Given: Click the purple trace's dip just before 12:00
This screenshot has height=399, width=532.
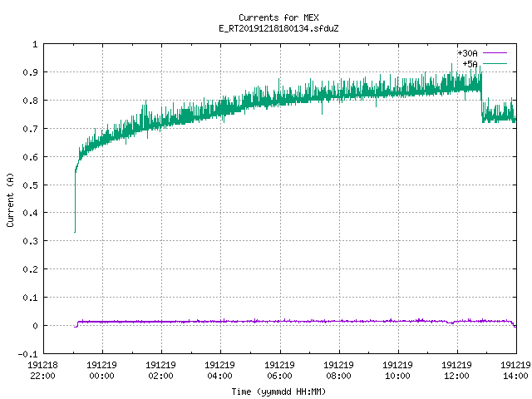Looking at the screenshot, I should (451, 323).
